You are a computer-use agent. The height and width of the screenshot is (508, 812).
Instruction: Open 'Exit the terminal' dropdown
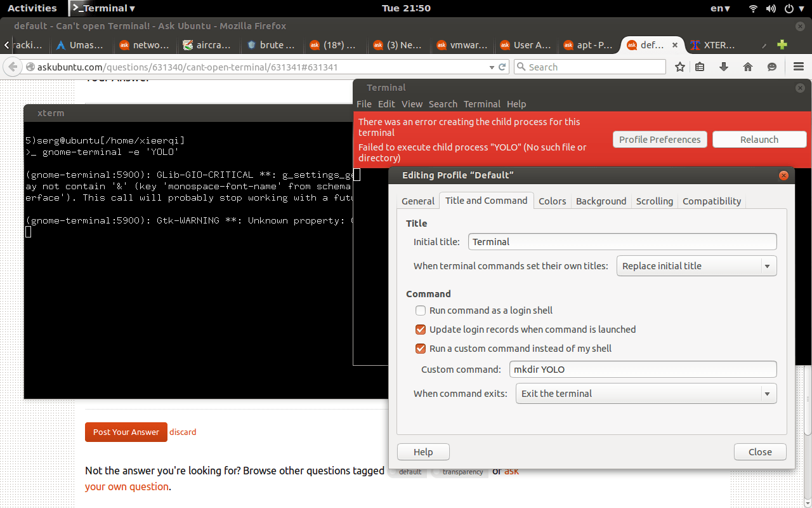click(x=646, y=394)
